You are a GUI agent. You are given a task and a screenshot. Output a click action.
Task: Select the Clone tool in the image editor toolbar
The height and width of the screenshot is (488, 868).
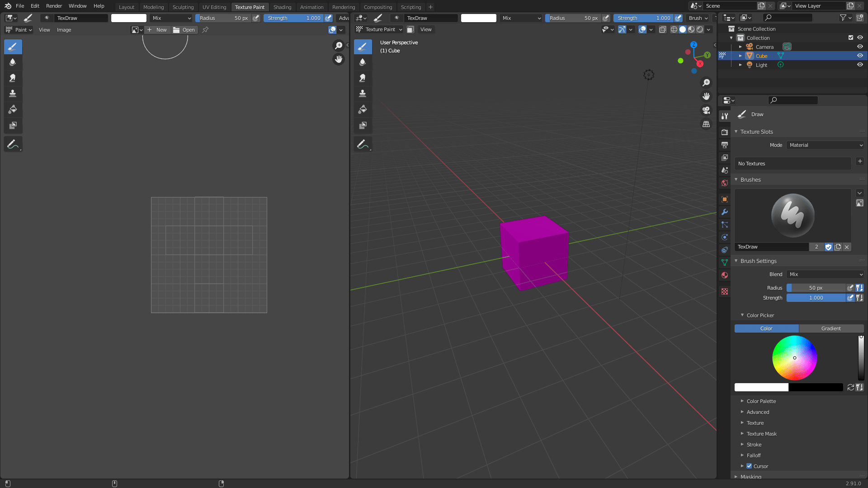click(x=13, y=93)
